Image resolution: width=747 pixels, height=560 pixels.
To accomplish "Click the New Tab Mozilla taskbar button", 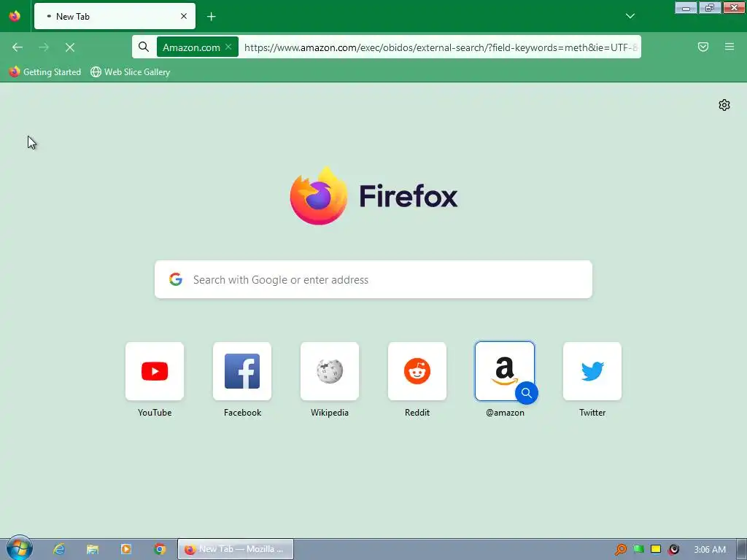I will pyautogui.click(x=236, y=549).
